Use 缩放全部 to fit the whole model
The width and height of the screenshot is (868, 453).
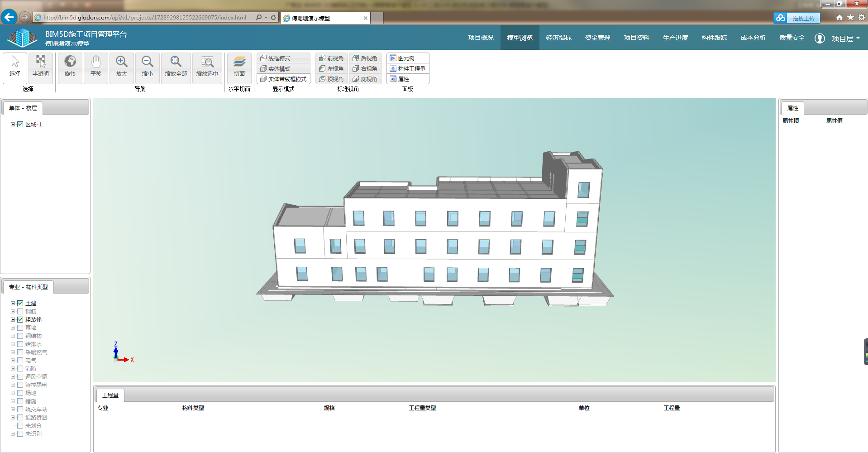pyautogui.click(x=176, y=67)
